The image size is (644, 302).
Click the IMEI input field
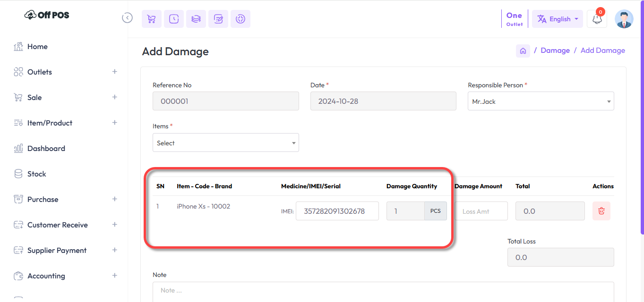tap(337, 211)
